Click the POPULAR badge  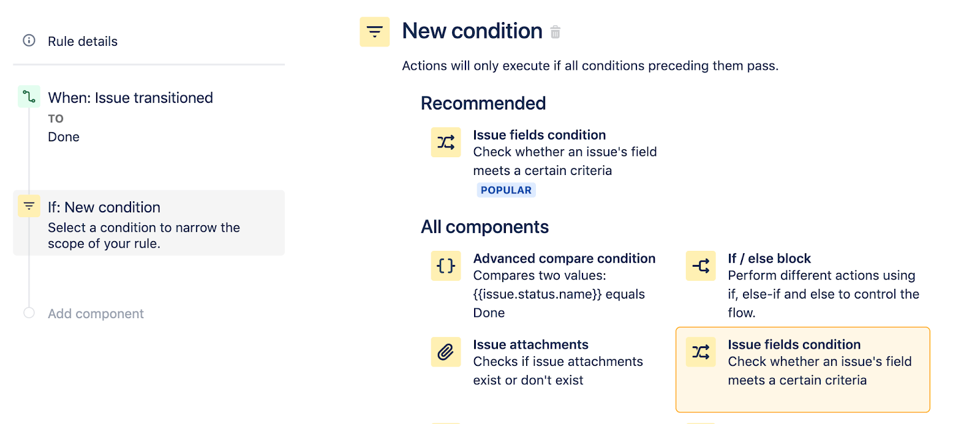point(506,190)
